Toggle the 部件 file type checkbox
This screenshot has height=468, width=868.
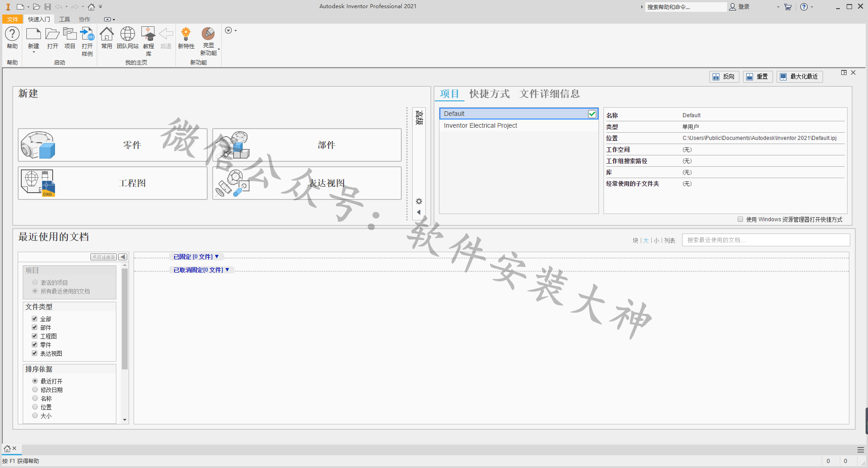[35, 327]
